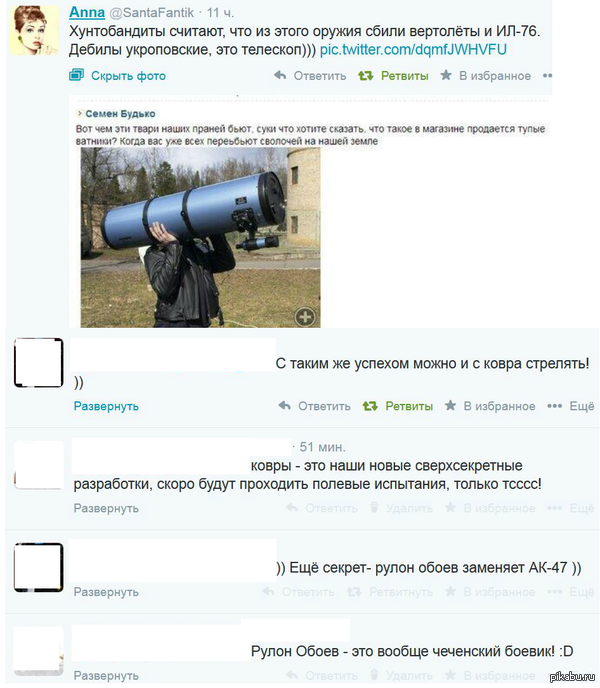Viewport: 600px width, 688px height.
Task: Click reply arrow on the carpet-shooting reply
Action: [284, 405]
